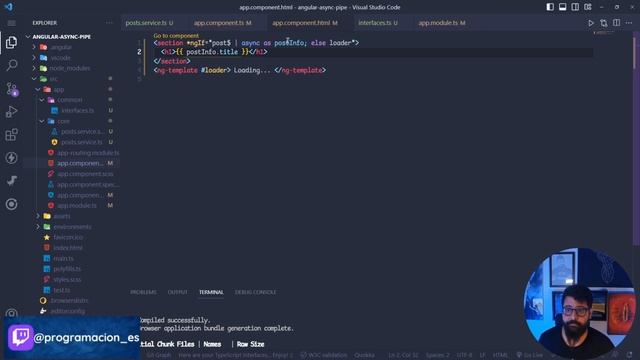Open the Search view in activity bar
The width and height of the screenshot is (640, 360).
(x=11, y=65)
